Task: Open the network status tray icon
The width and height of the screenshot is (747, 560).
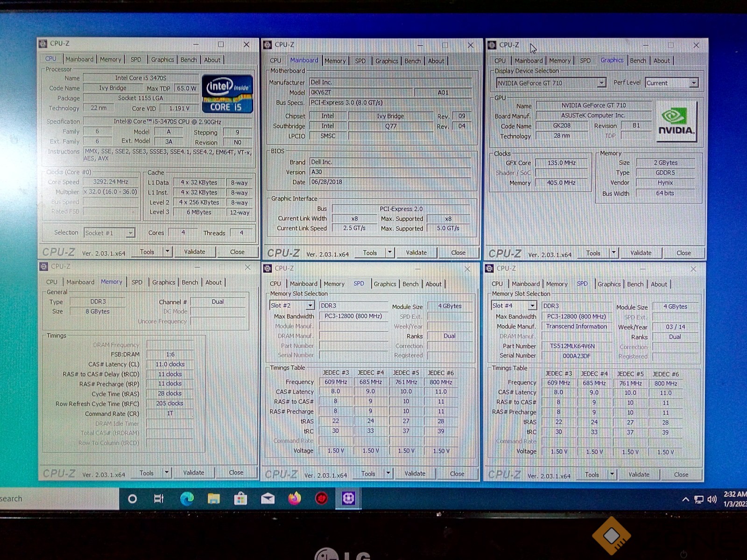Action: tap(699, 500)
